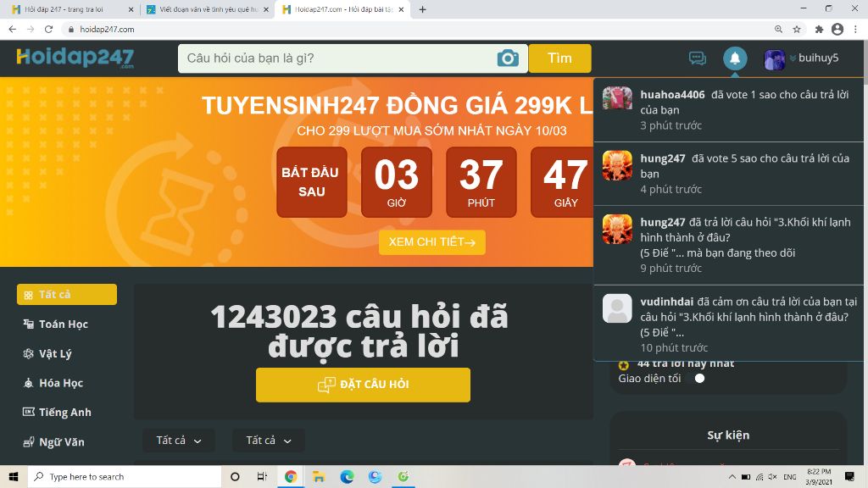
Task: Click the Sự kiện section heading
Action: coord(728,435)
